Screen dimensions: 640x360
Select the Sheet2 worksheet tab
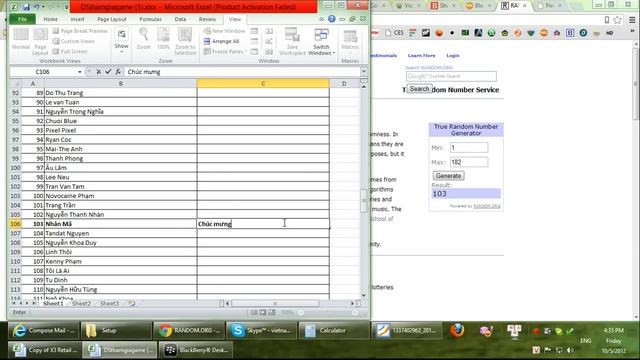click(x=81, y=304)
